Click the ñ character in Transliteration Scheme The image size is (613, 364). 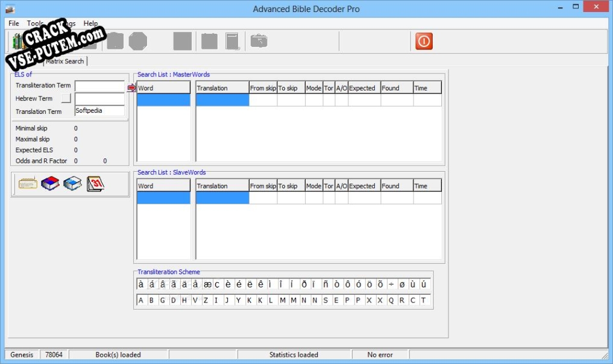click(325, 284)
